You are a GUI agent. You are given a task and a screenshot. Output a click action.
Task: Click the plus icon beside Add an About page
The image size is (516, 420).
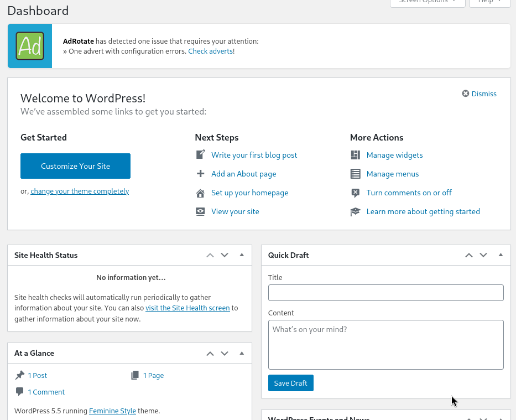201,174
